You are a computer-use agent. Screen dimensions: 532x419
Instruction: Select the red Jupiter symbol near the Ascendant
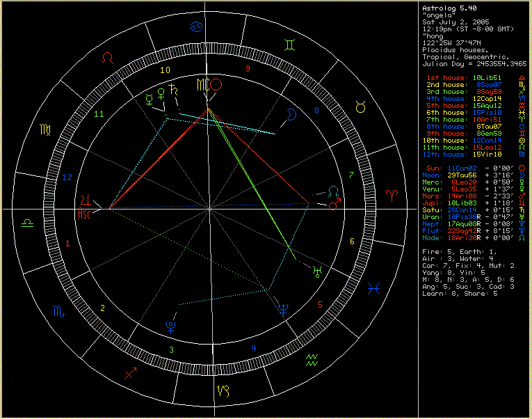tap(86, 200)
